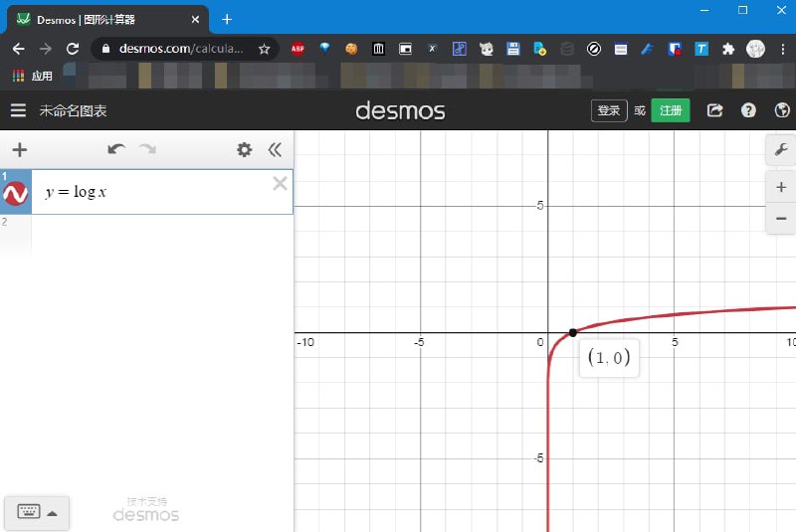
Task: Click the green 注册 sign-up button
Action: click(x=671, y=111)
